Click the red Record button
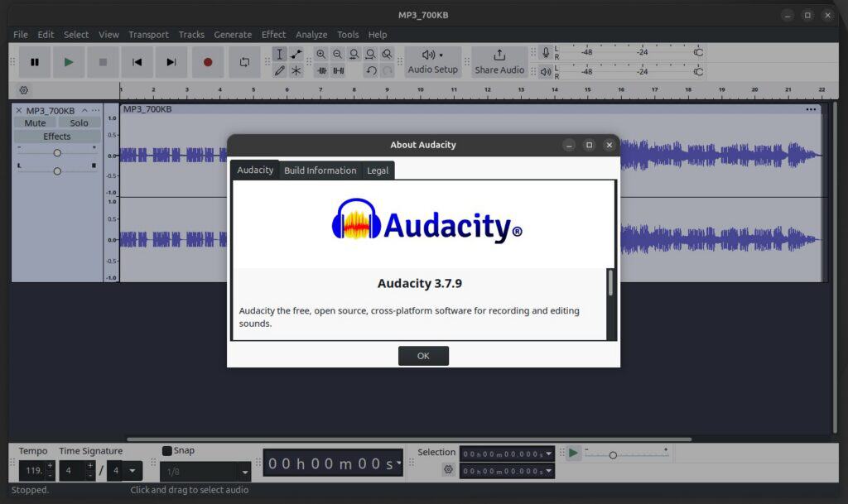This screenshot has height=504, width=848. click(x=208, y=62)
